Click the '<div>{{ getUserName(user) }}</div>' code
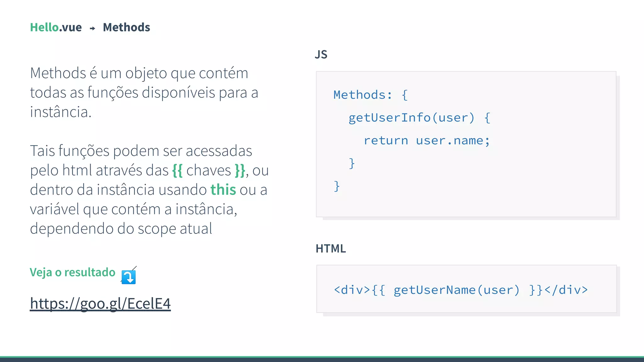The height and width of the screenshot is (362, 644). [x=461, y=290]
